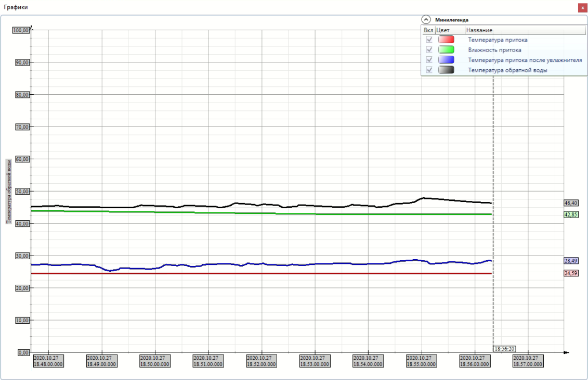Disable the Температура обратной воды checkbox
This screenshot has width=588, height=380.
coord(429,70)
